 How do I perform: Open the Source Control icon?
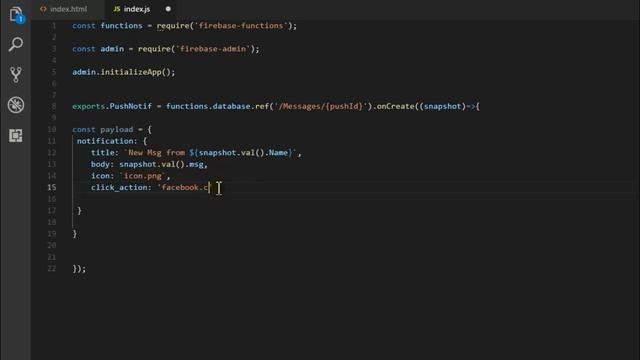click(16, 75)
